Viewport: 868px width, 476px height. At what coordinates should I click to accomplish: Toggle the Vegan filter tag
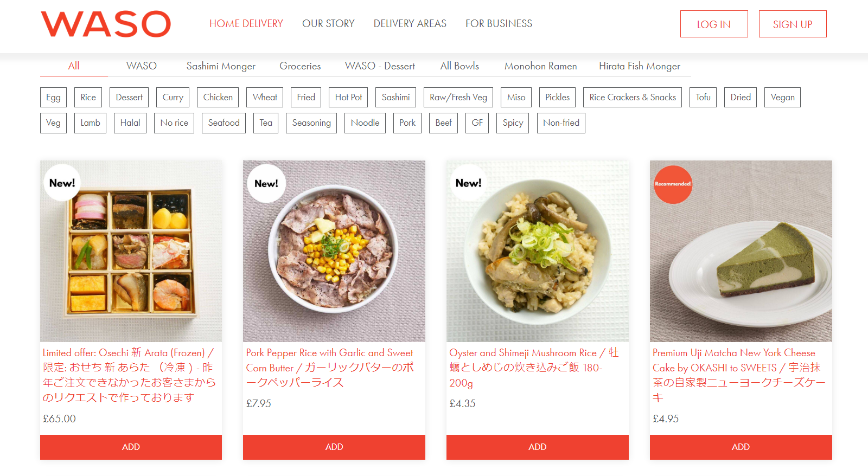pos(782,98)
